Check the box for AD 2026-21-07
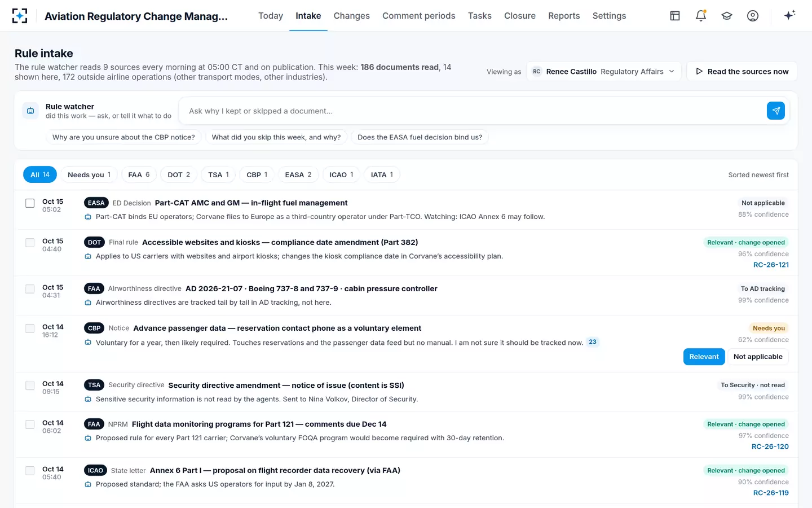Image resolution: width=812 pixels, height=508 pixels. pyautogui.click(x=30, y=289)
